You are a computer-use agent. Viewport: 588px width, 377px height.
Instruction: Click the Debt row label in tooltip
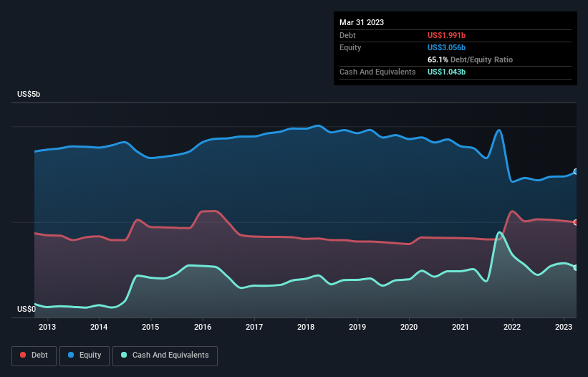[347, 35]
